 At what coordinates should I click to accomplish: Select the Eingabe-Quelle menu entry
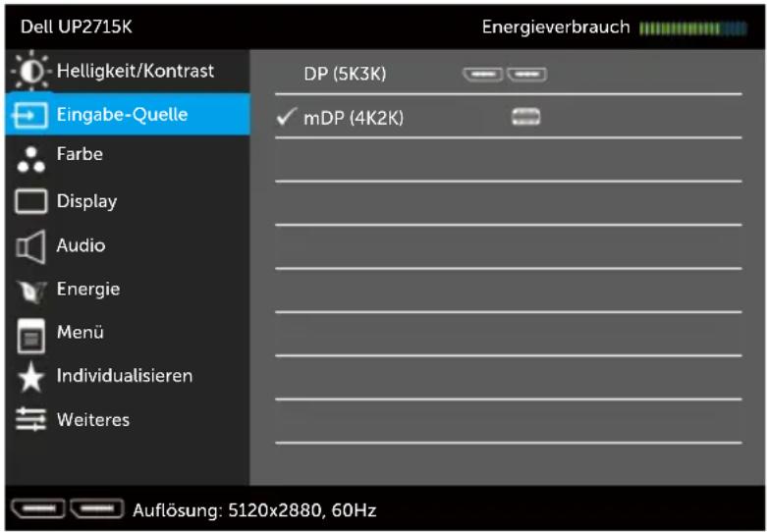pos(128,115)
